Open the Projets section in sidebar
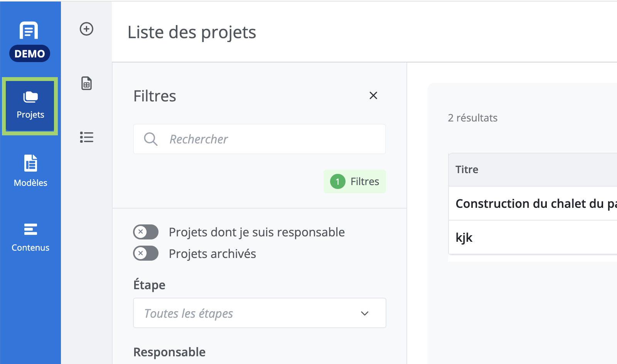This screenshot has width=617, height=364. click(30, 106)
